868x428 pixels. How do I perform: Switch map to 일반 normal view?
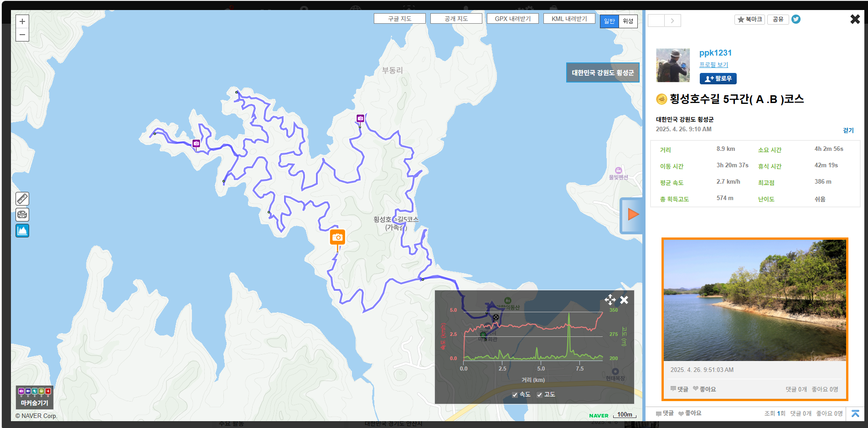click(610, 21)
